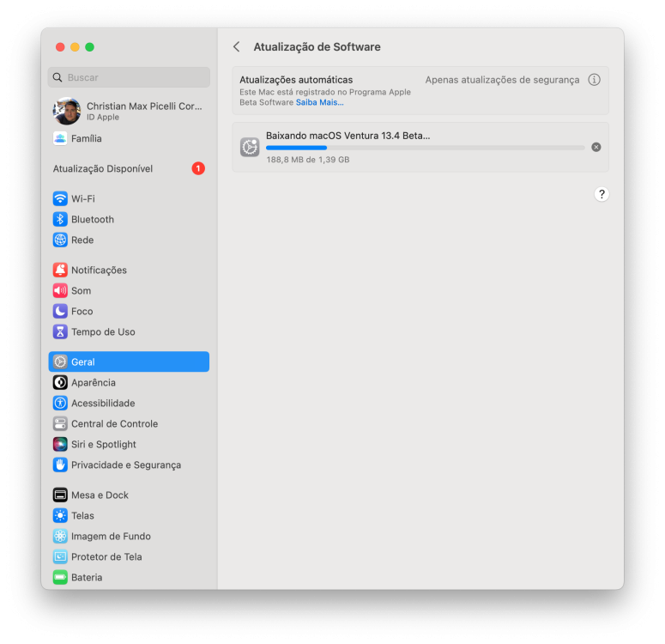
Task: Open Rede globe icon
Action: pyautogui.click(x=60, y=240)
